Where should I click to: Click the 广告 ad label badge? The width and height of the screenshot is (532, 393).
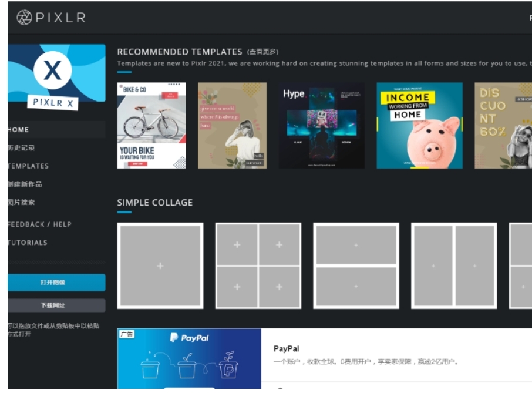pos(127,334)
